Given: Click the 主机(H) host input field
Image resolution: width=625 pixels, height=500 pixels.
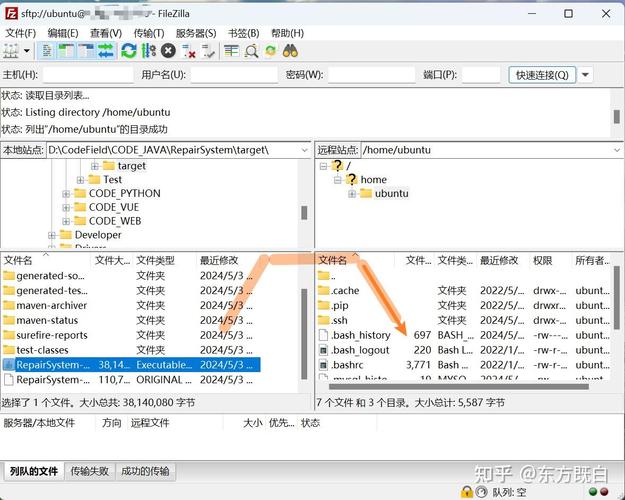Looking at the screenshot, I should coord(88,75).
